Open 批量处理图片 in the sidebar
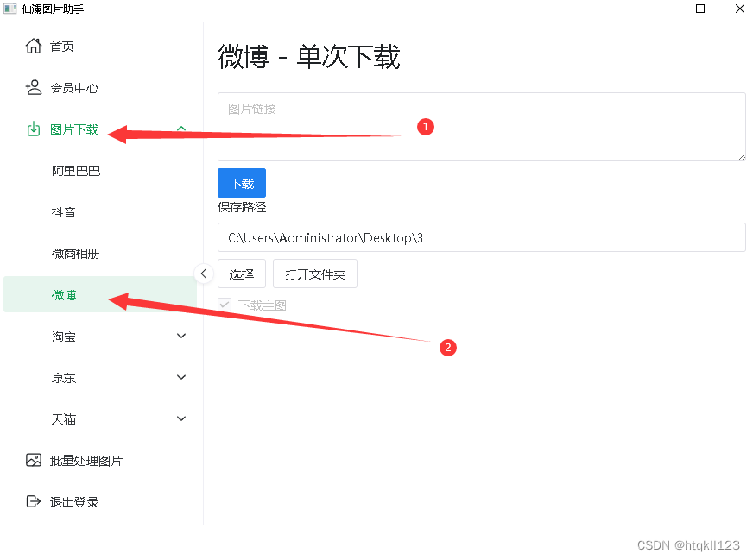Viewport: 753px width, 560px height. [100, 461]
